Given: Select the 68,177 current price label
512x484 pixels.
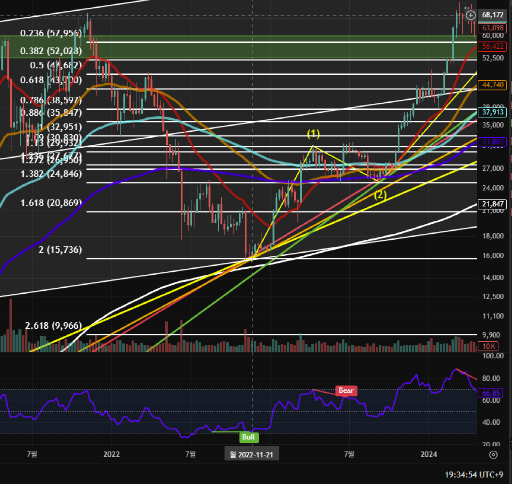Looking at the screenshot, I should [x=492, y=15].
